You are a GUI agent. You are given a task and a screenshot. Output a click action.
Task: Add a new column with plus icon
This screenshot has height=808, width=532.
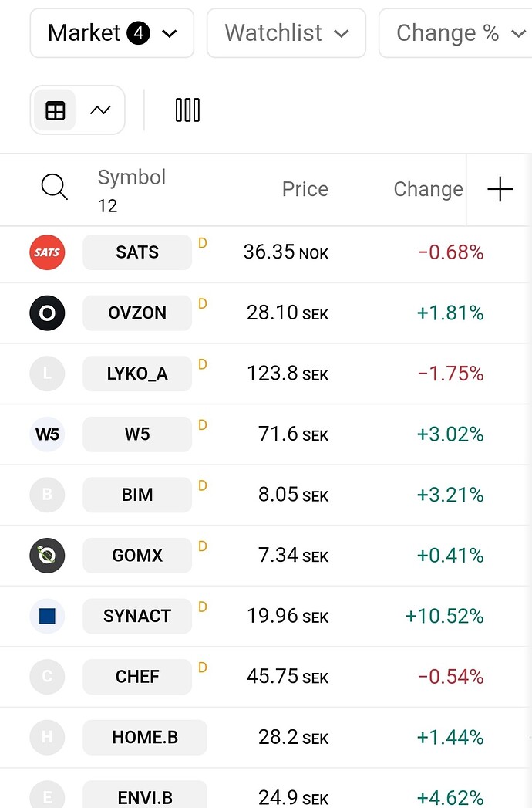point(500,189)
